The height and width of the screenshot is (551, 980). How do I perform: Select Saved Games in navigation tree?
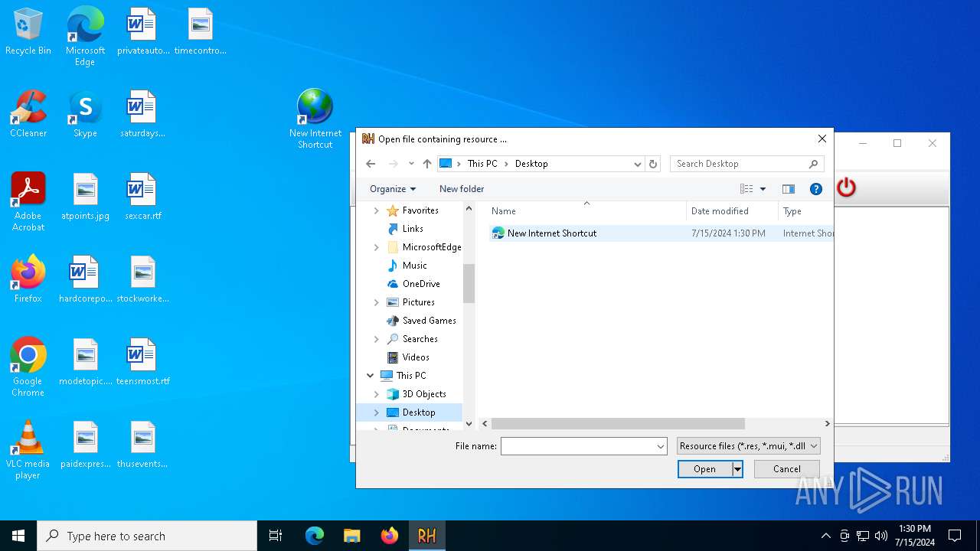pyautogui.click(x=430, y=321)
